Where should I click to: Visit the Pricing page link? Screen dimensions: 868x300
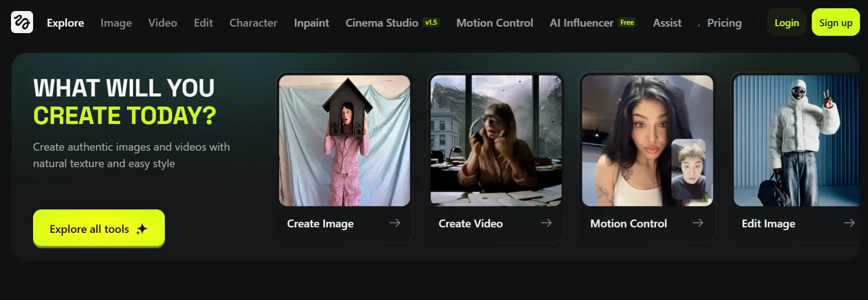click(x=724, y=23)
